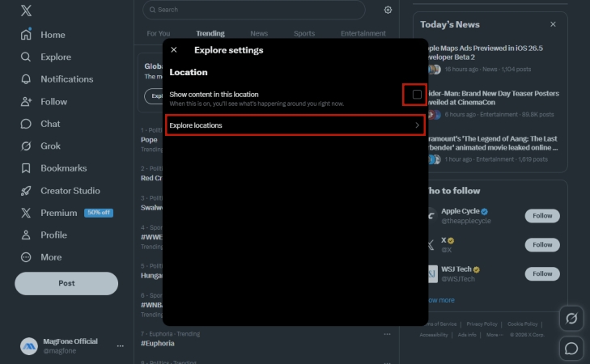
Task: Click the Show more link
Action: (441, 300)
